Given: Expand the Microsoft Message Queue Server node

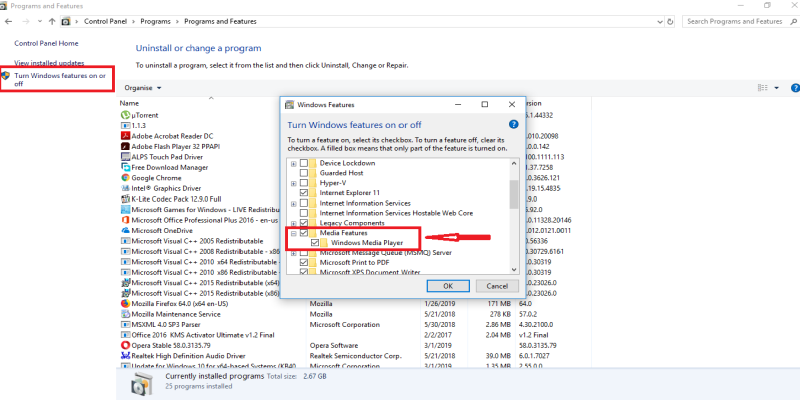Looking at the screenshot, I should coord(293,253).
